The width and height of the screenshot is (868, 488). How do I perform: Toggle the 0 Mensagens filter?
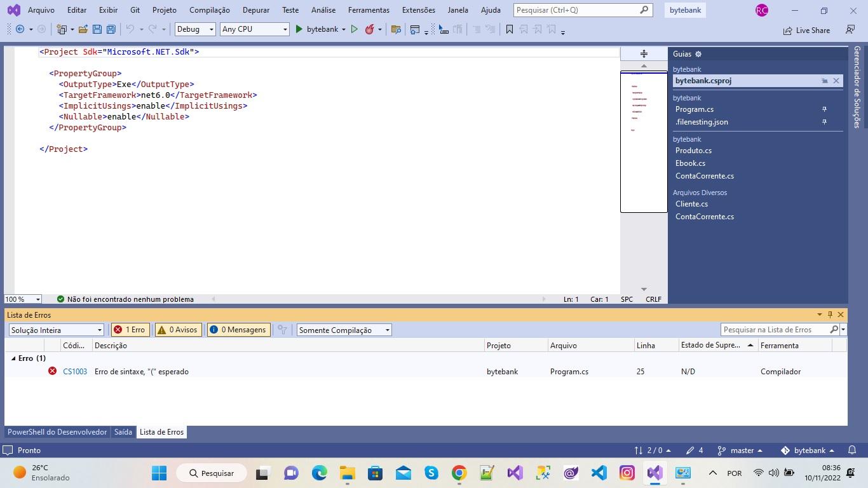point(238,330)
